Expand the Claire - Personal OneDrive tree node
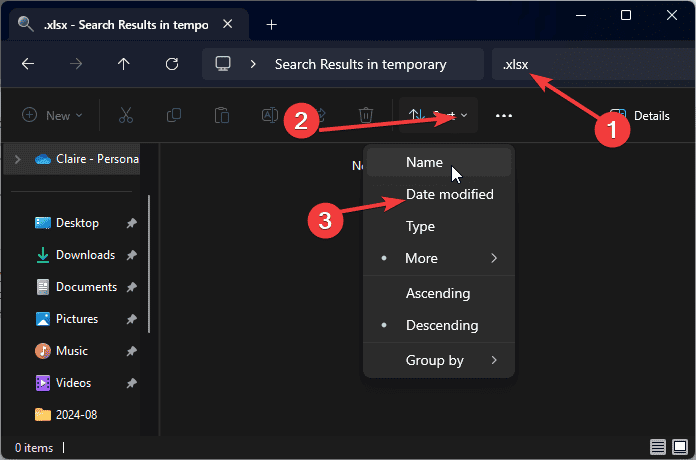Image resolution: width=696 pixels, height=460 pixels. tap(18, 159)
